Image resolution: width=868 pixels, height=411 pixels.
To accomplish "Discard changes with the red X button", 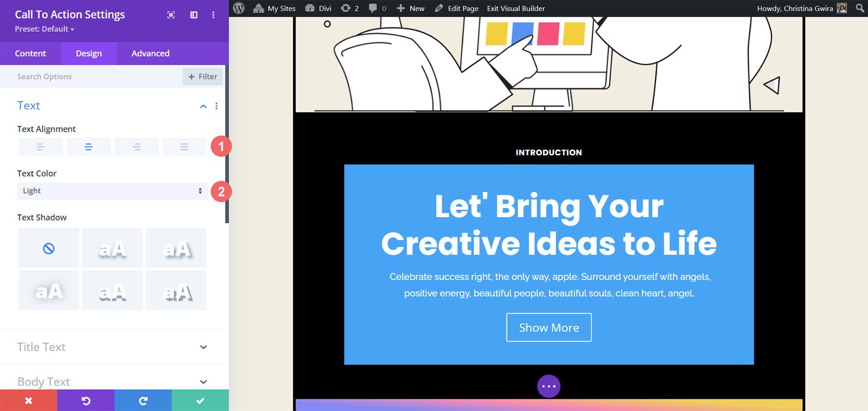I will pos(28,400).
